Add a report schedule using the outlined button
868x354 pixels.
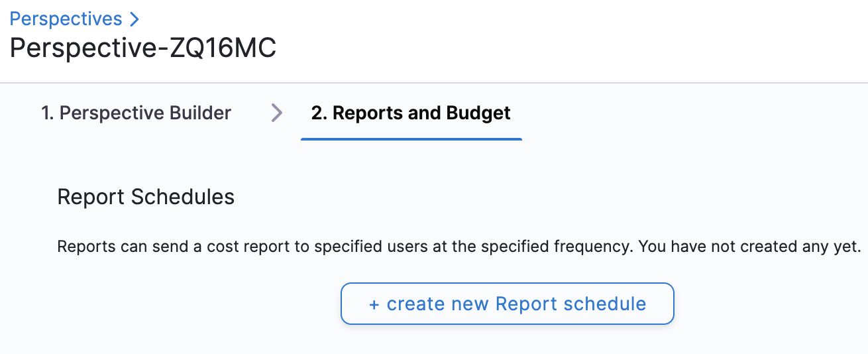(508, 304)
